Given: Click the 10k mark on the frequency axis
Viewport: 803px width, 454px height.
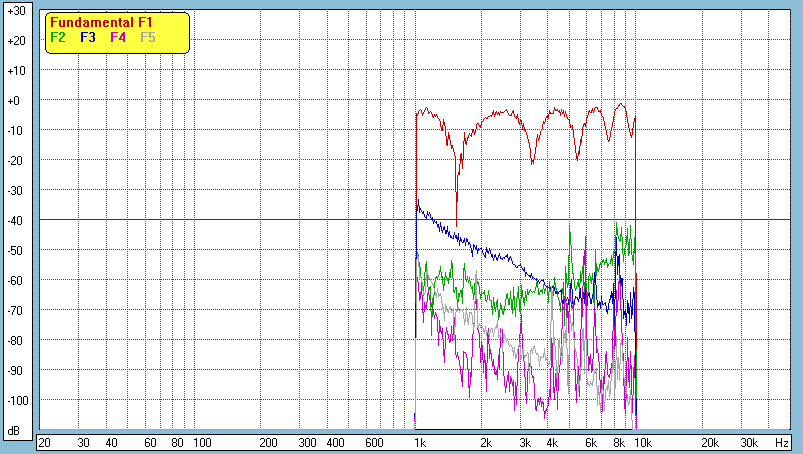Looking at the screenshot, I should [640, 442].
